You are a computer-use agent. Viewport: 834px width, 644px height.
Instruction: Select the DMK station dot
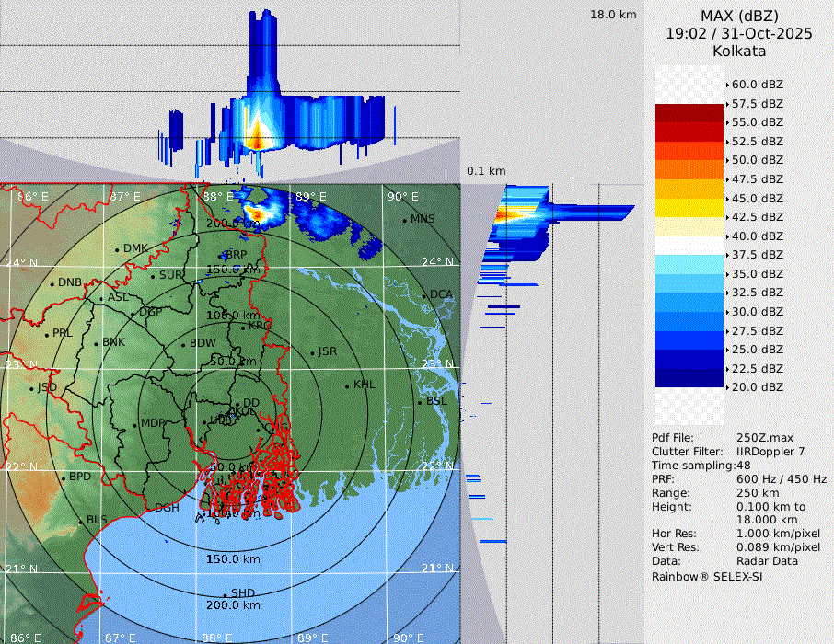118,249
